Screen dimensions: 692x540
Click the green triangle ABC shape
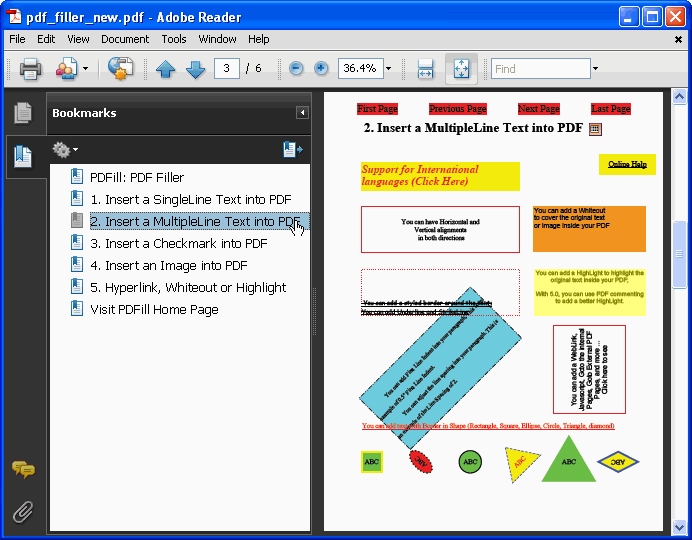click(x=568, y=462)
